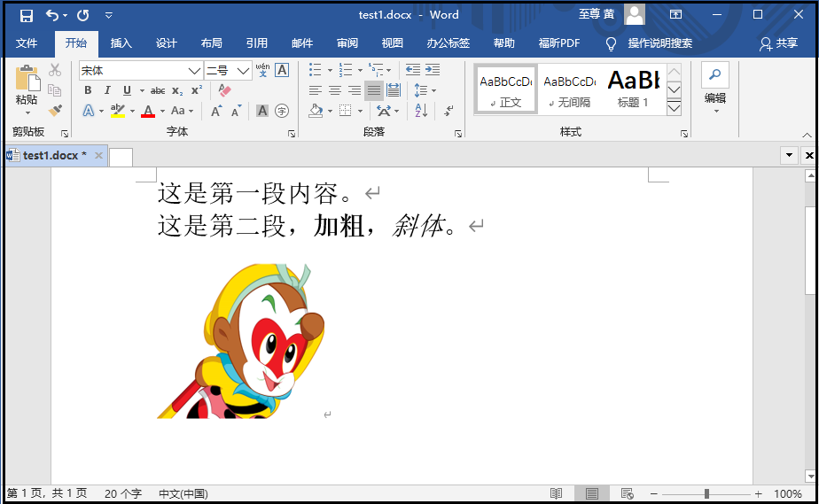Image resolution: width=819 pixels, height=504 pixels.
Task: Cut selection with the scissors icon
Action: click(55, 69)
